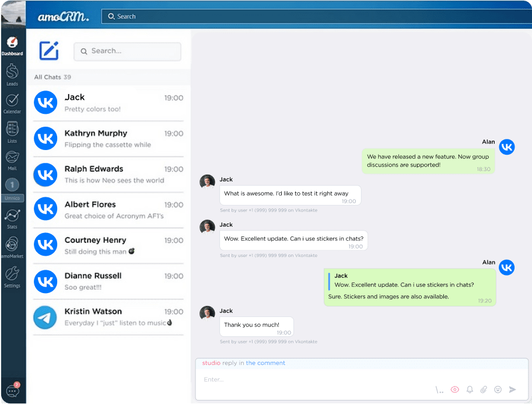Image resolution: width=532 pixels, height=404 pixels.
Task: Follow the link labeled 'the comment'
Action: click(265, 363)
